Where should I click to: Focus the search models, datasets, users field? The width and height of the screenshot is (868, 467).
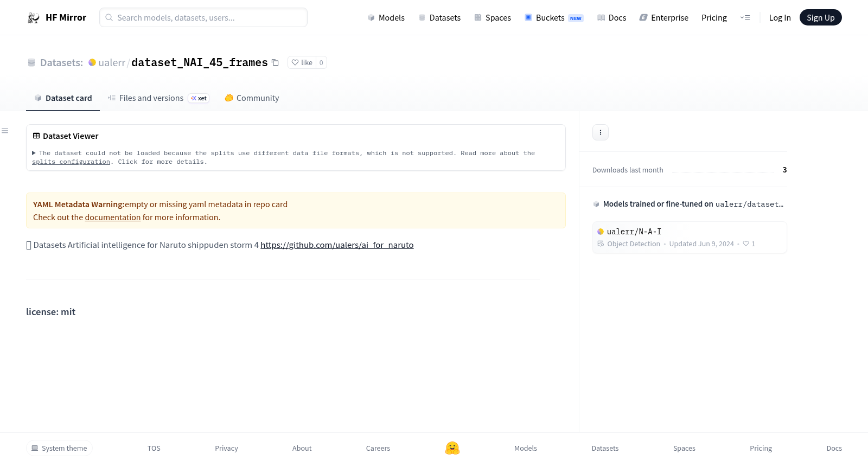click(203, 17)
